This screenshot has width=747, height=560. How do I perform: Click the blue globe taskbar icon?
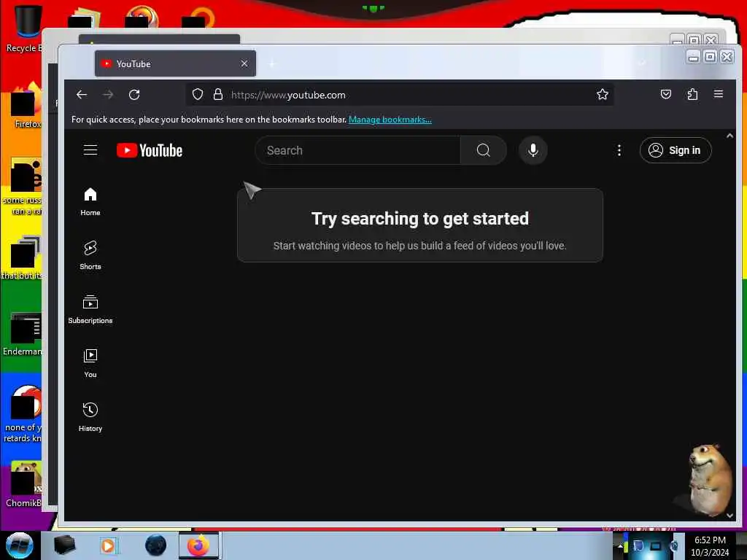[156, 545]
